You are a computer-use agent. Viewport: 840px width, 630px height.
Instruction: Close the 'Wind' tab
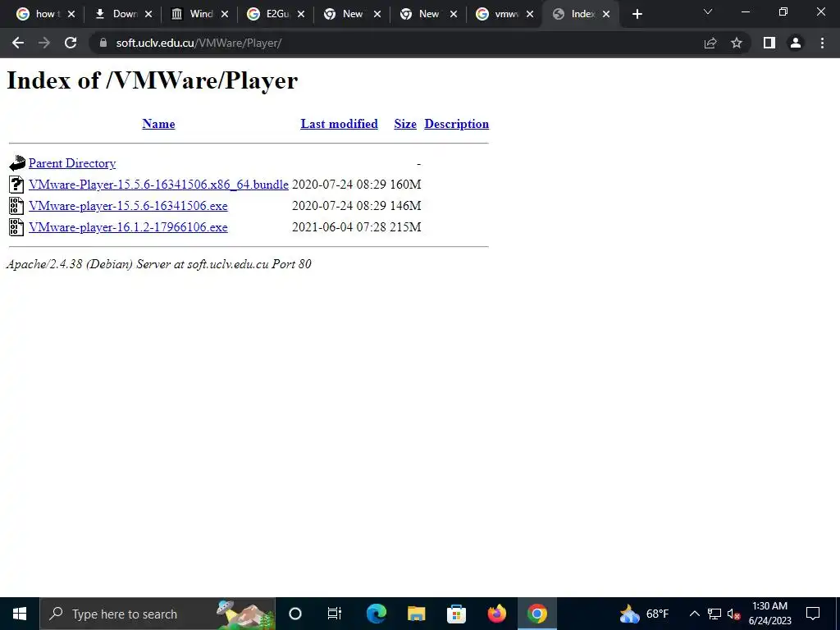[225, 14]
